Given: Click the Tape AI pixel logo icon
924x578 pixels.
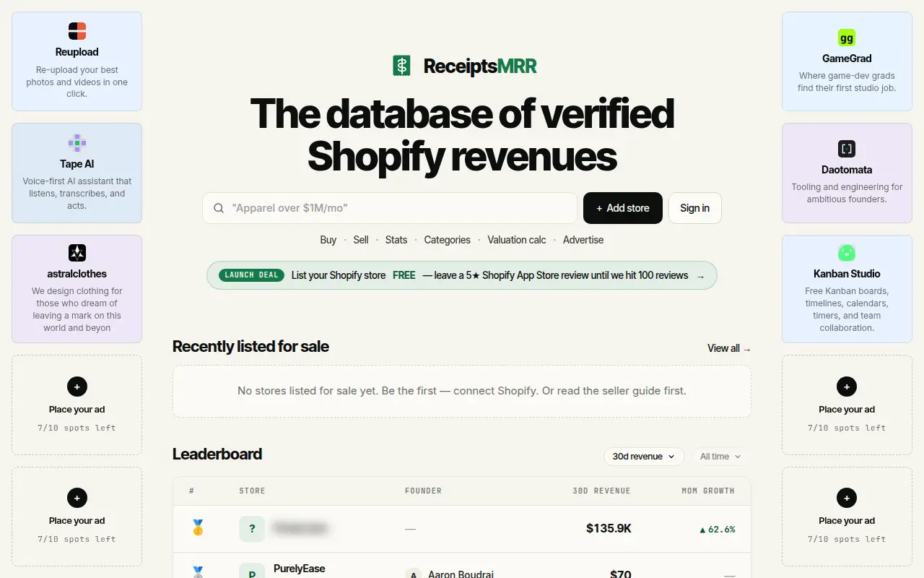Looking at the screenshot, I should pyautogui.click(x=77, y=142).
